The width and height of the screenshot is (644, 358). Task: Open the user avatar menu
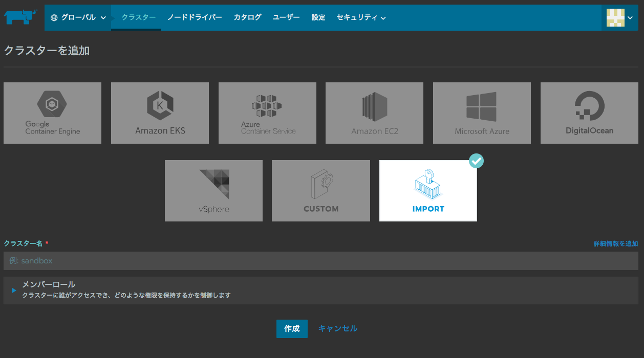click(x=619, y=17)
